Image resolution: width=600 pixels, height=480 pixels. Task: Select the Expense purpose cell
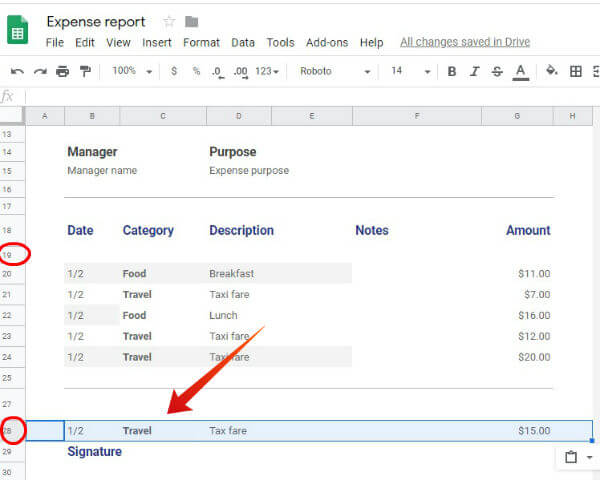point(249,170)
